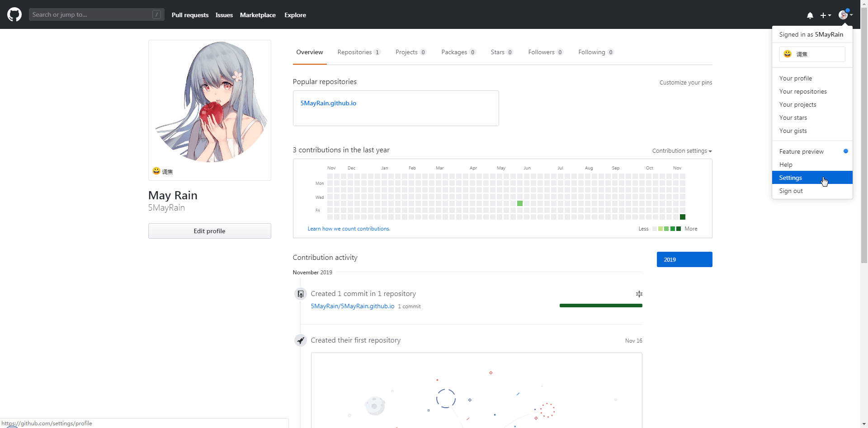868x428 pixels.
Task: Open Your stars in user menu
Action: [x=812, y=118]
